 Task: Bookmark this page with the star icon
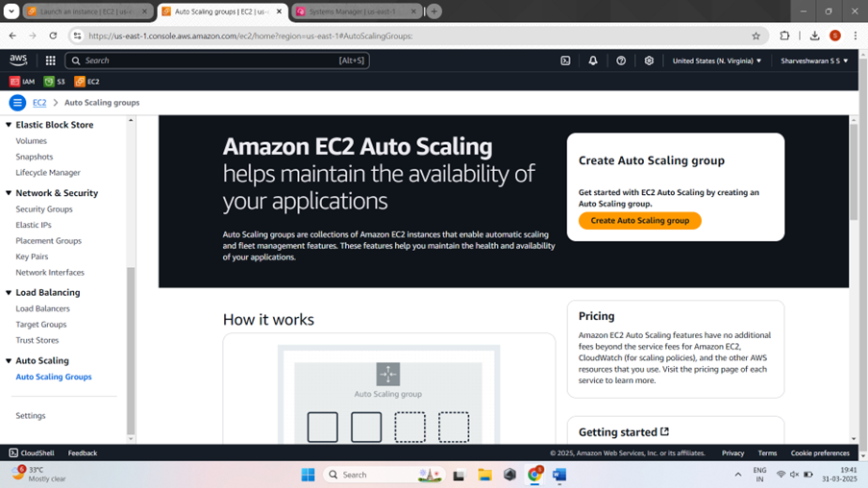coord(756,36)
